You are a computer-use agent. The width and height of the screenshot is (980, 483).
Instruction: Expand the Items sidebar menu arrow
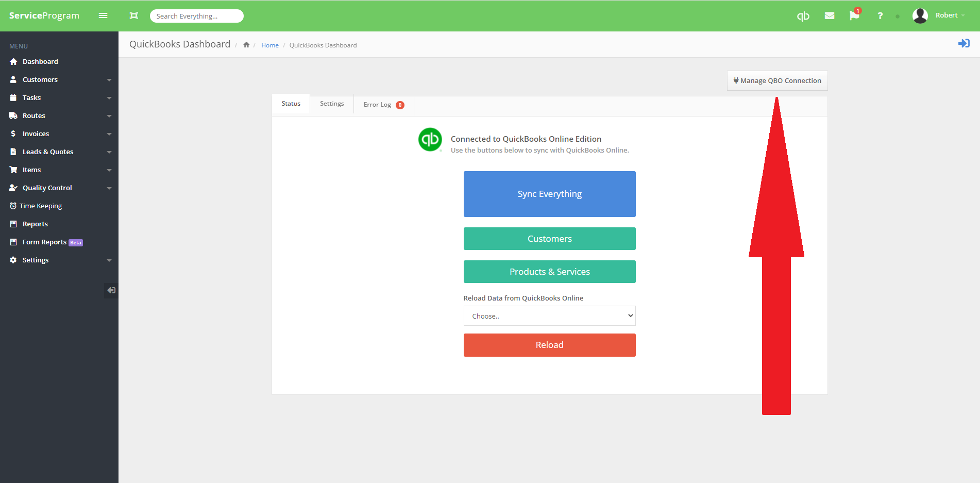click(109, 170)
